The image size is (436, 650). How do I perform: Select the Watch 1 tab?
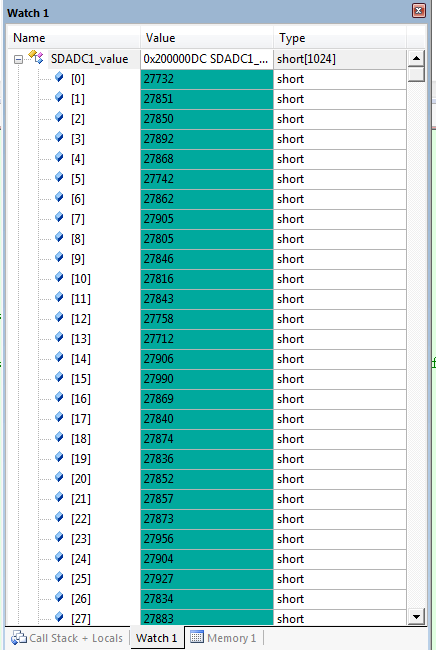click(x=157, y=638)
